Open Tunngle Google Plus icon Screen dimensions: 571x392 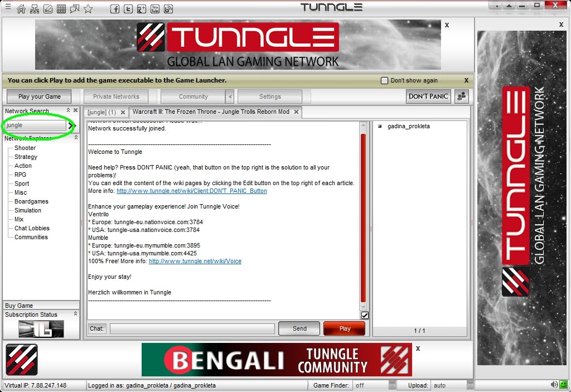point(142,9)
